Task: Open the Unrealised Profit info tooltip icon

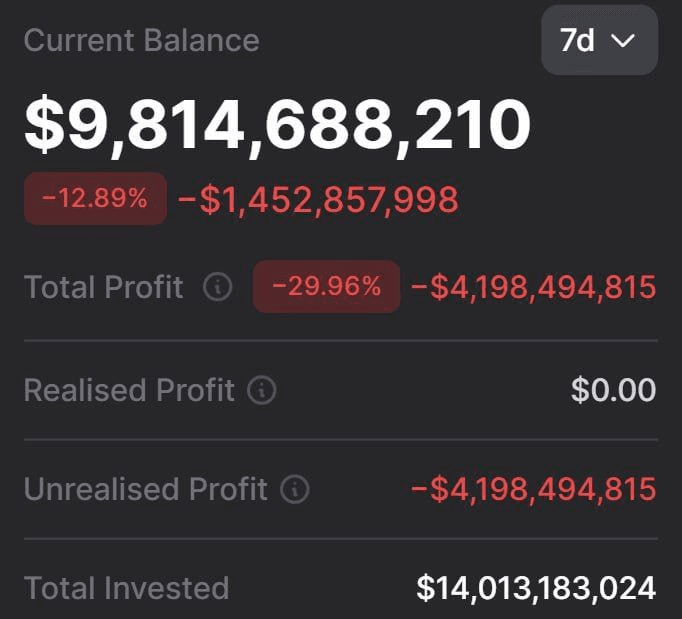Action: [x=295, y=490]
